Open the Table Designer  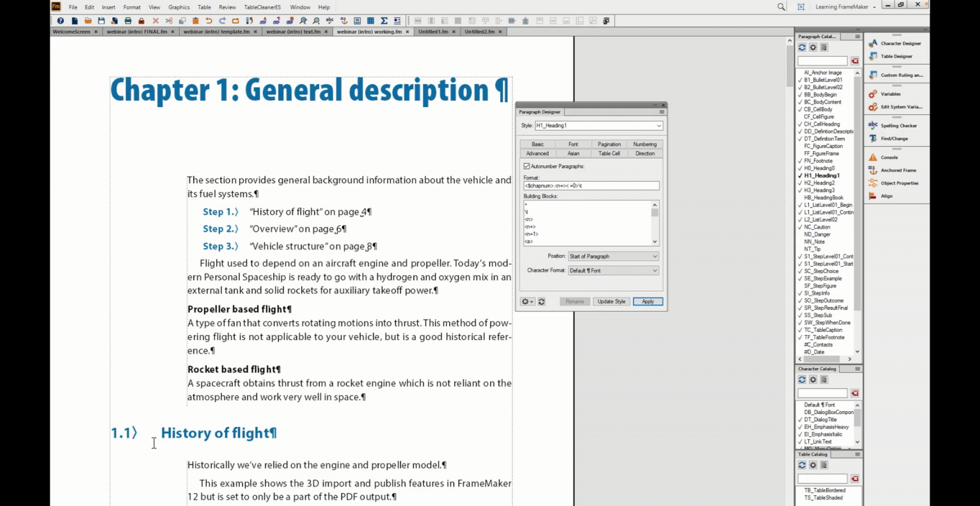pos(896,56)
